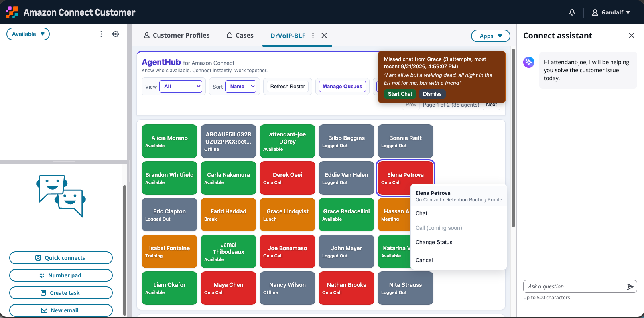Screen dimensions: 644x318
Task: Click the chat bubbles illustration
Action: (61, 196)
